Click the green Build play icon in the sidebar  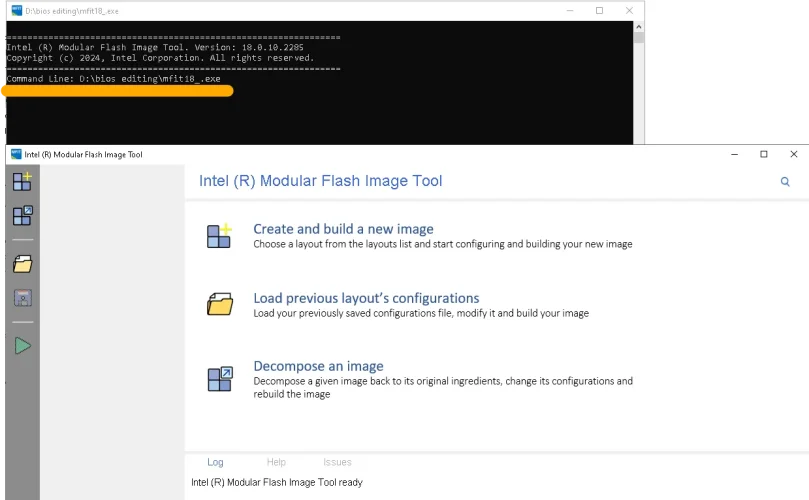(x=23, y=346)
